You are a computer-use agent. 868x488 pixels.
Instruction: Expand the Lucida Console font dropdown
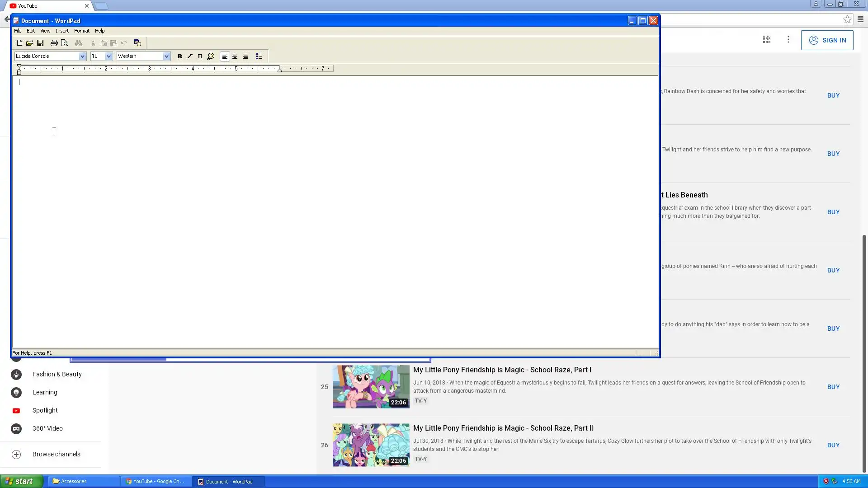82,56
